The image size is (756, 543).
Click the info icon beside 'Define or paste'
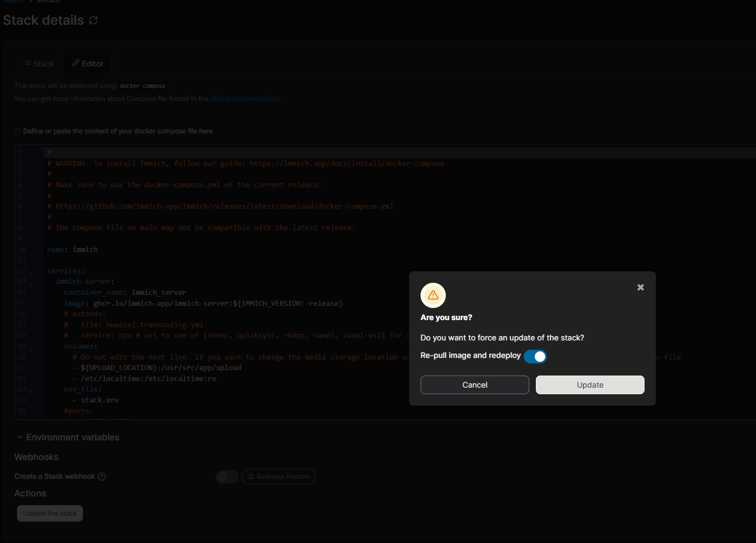click(18, 131)
